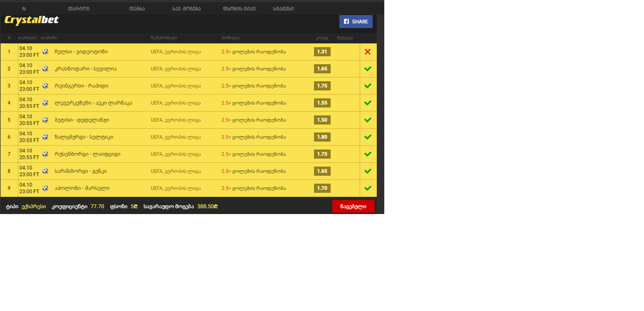The width and height of the screenshot is (644, 311).
Task: Click the red წაგებული status button
Action: (x=353, y=206)
